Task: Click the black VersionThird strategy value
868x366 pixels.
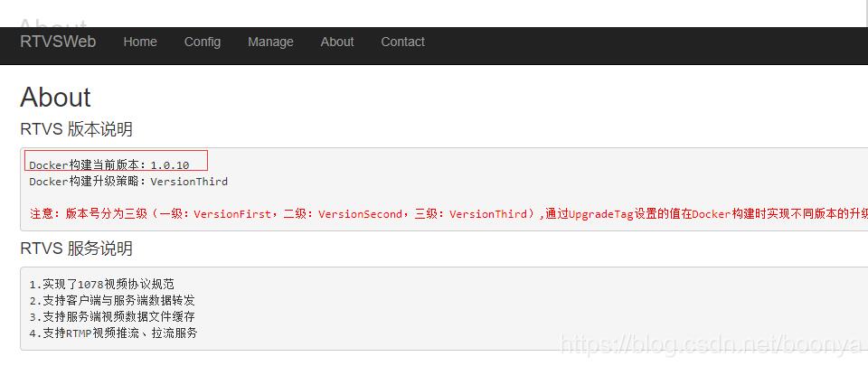Action: coord(189,182)
